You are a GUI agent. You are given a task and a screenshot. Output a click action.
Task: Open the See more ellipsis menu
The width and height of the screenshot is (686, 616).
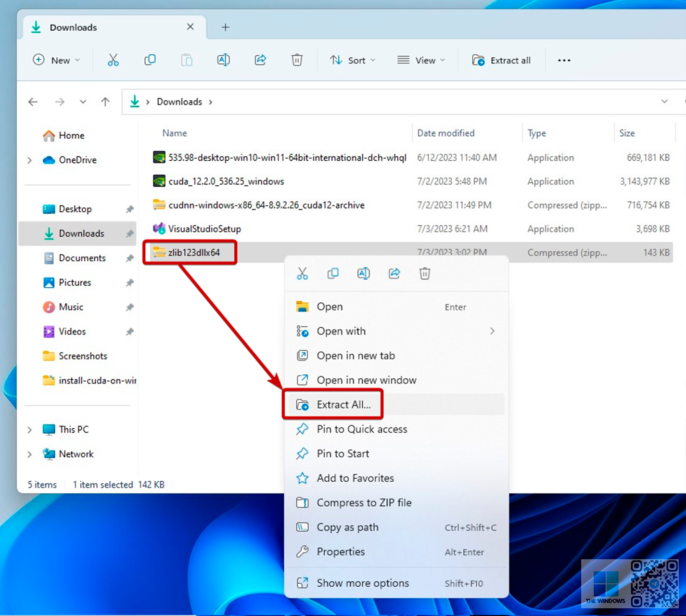[x=564, y=60]
